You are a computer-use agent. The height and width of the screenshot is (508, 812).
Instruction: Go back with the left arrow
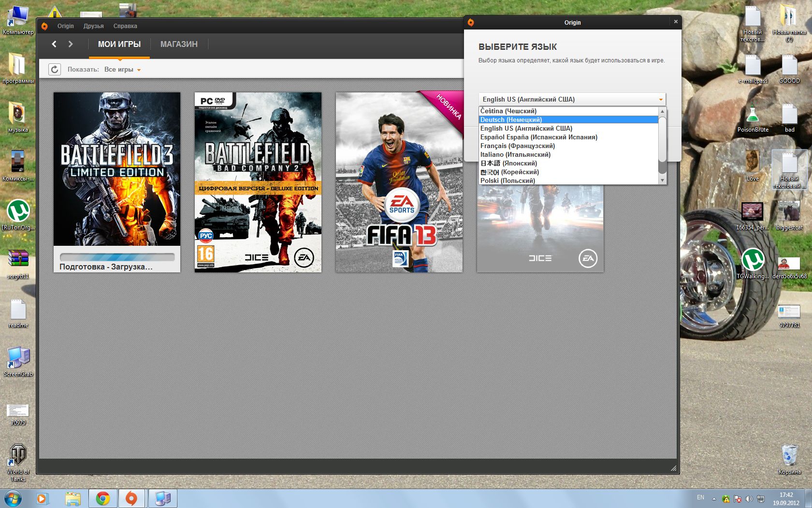coord(54,44)
